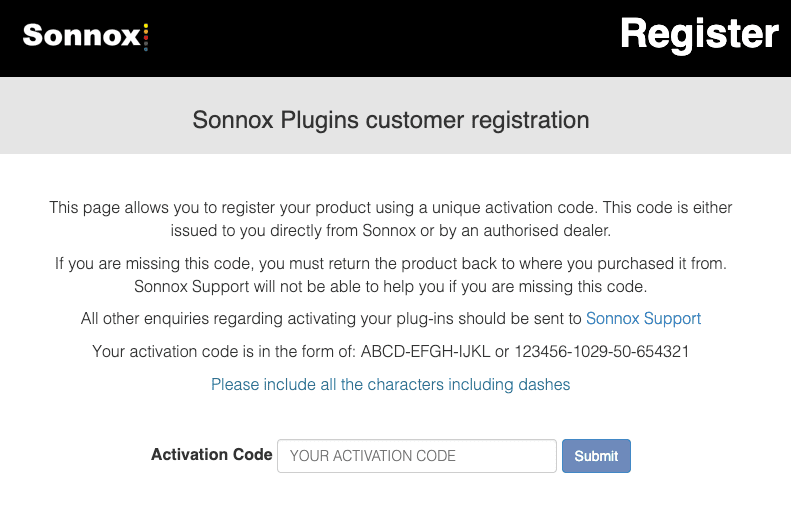Focus the Activation Code input field

click(417, 456)
